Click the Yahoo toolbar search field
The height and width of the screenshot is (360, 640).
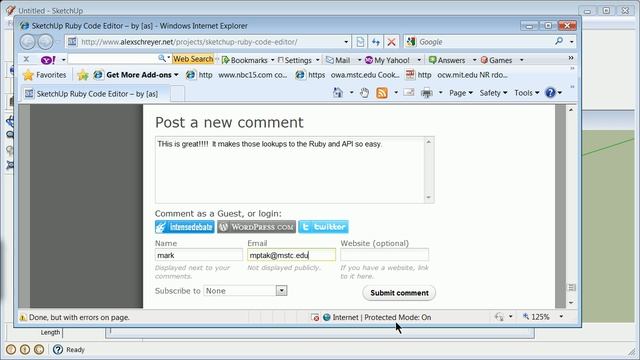pos(113,59)
